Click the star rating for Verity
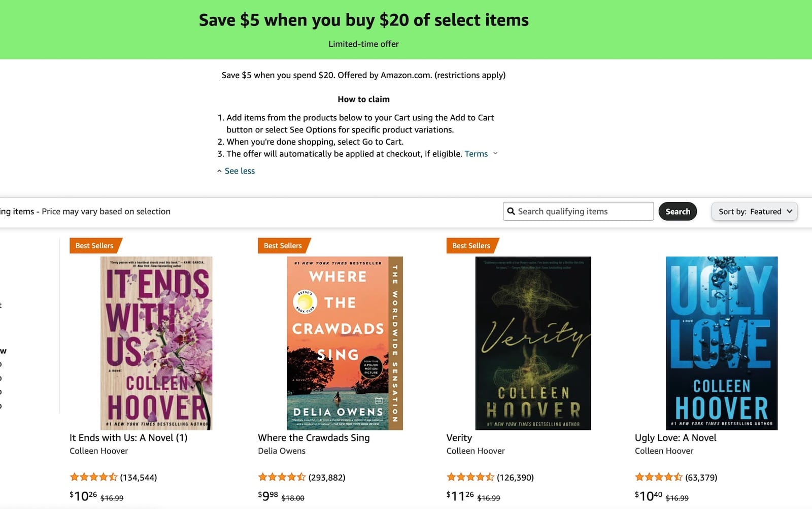Image resolution: width=812 pixels, height=509 pixels. click(x=470, y=477)
